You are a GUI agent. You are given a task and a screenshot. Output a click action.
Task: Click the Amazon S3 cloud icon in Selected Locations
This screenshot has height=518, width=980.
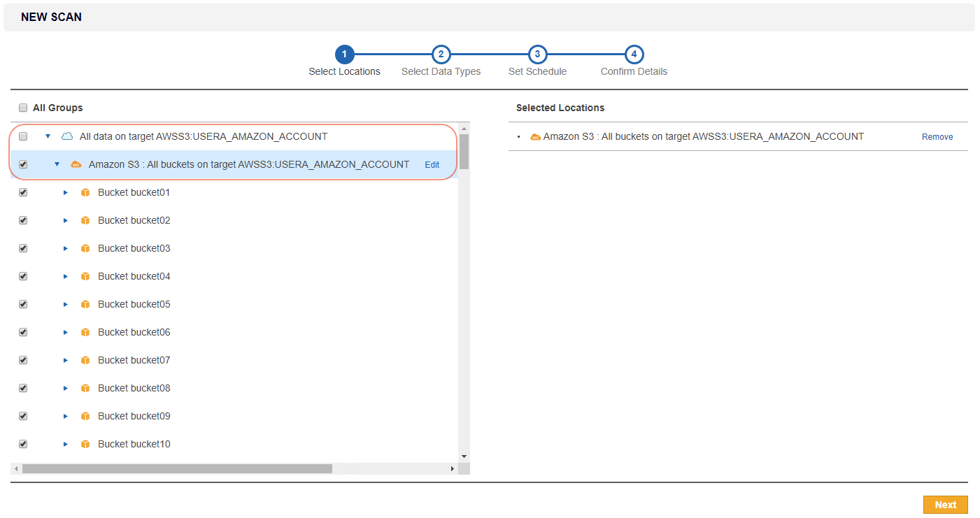pyautogui.click(x=535, y=136)
